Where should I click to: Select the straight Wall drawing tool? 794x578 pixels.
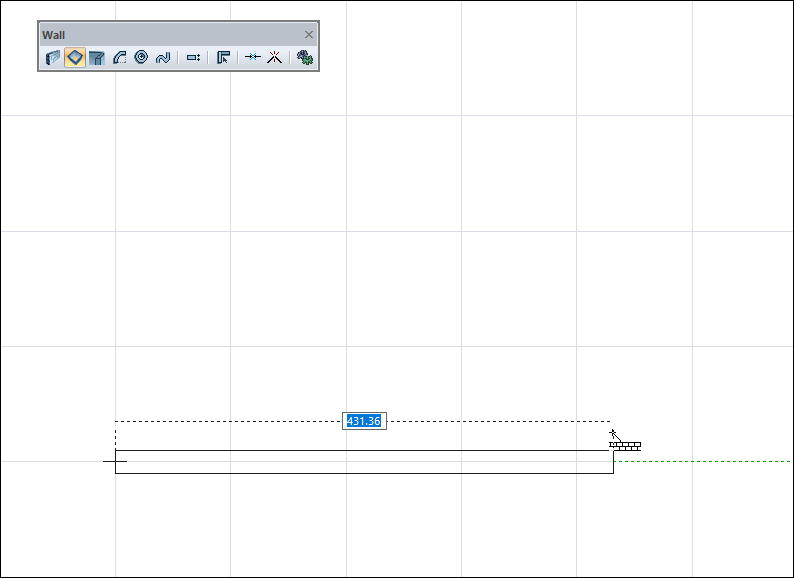pos(53,57)
